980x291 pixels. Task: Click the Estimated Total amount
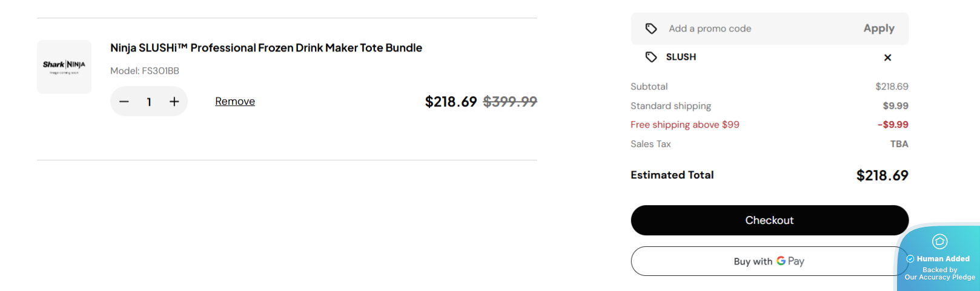(882, 175)
